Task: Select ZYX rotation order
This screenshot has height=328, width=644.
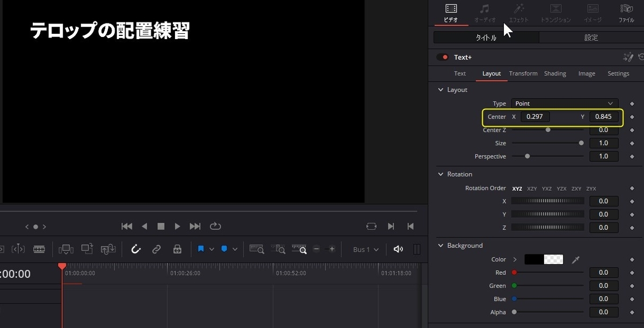Action: (591, 189)
